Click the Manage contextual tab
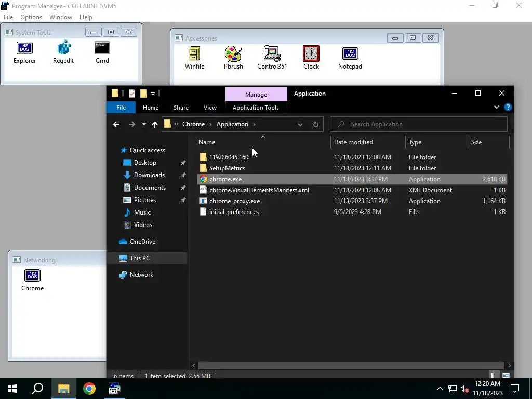This screenshot has width=532, height=399. click(x=256, y=95)
